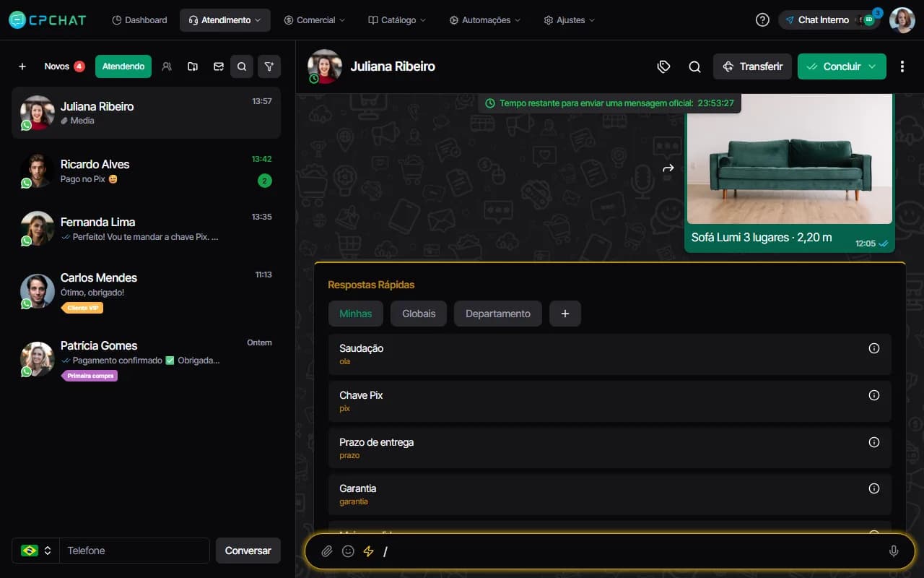Open the filter funnel icon in the chat list toolbar
Image resolution: width=924 pixels, height=578 pixels.
(269, 66)
